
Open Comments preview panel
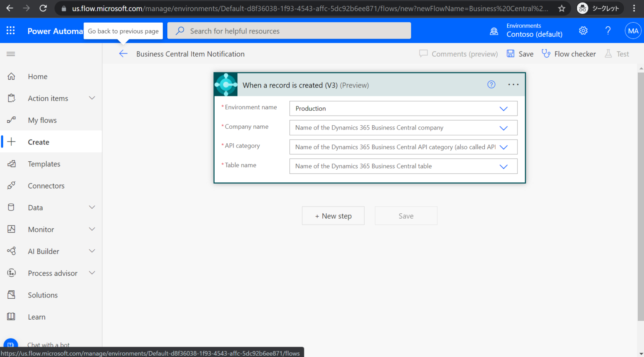[x=458, y=54]
